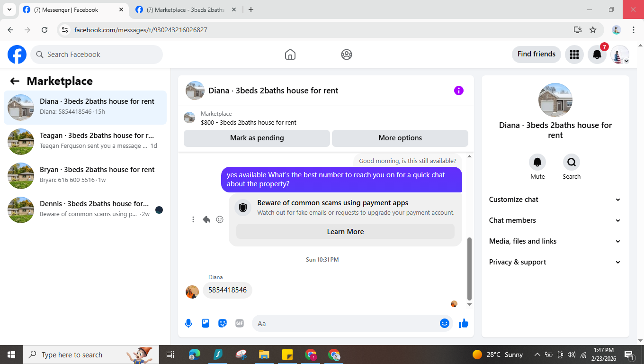The image size is (644, 364).
Task: Open Dennis house for rent conversation
Action: pyautogui.click(x=85, y=209)
